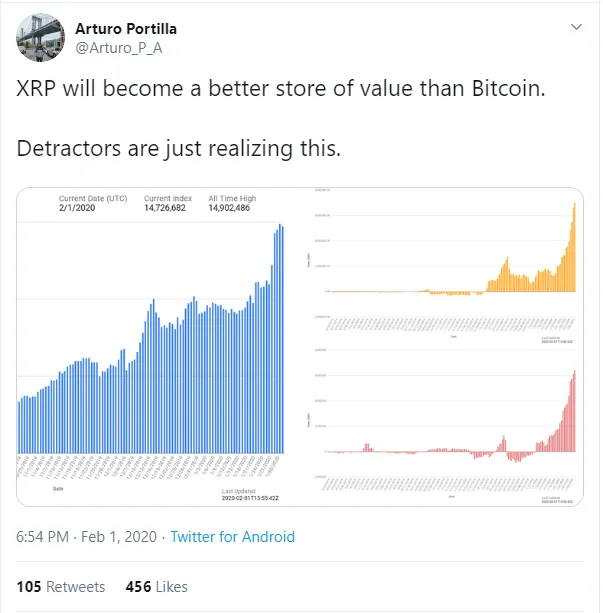This screenshot has height=613, width=603.
Task: Click the tweet line about XRP and Bitcoin
Action: click(x=282, y=88)
